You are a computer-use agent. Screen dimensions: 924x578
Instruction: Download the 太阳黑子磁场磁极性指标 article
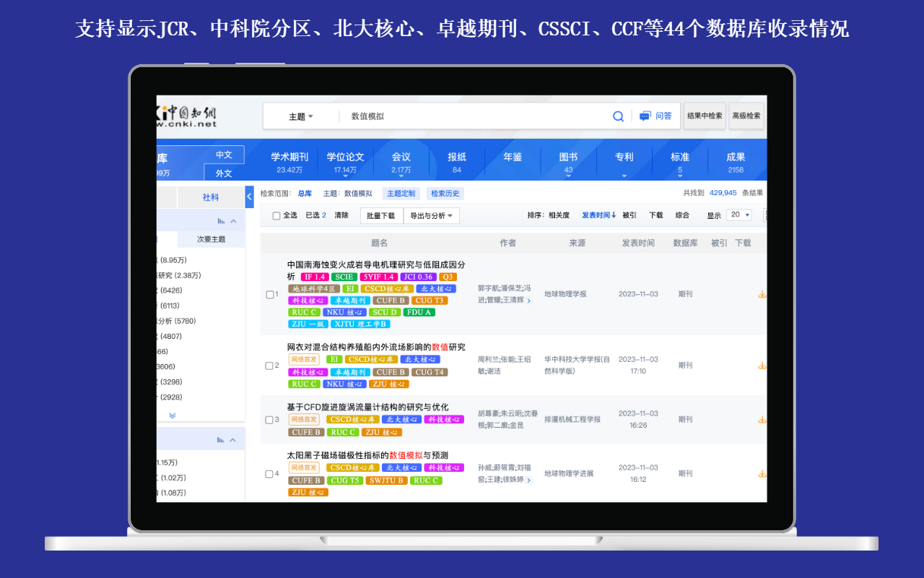click(762, 473)
